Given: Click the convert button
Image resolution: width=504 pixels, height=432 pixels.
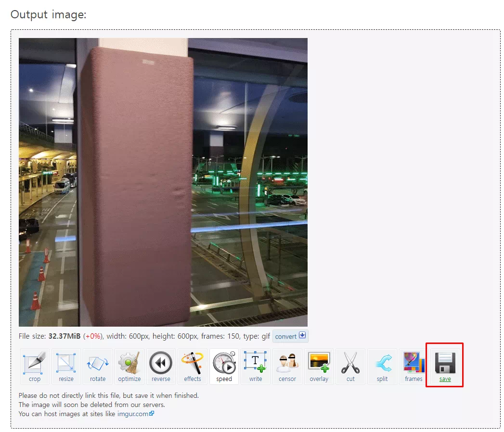Looking at the screenshot, I should [290, 336].
